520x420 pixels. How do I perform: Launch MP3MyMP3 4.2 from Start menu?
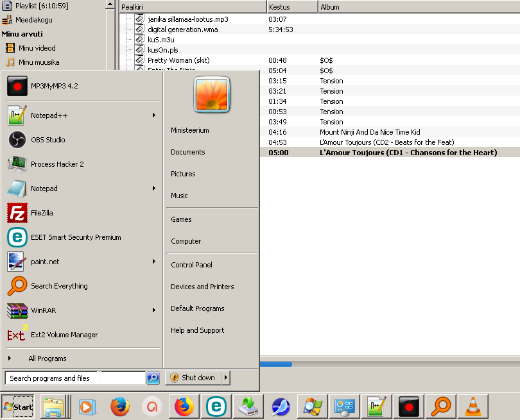[83, 86]
